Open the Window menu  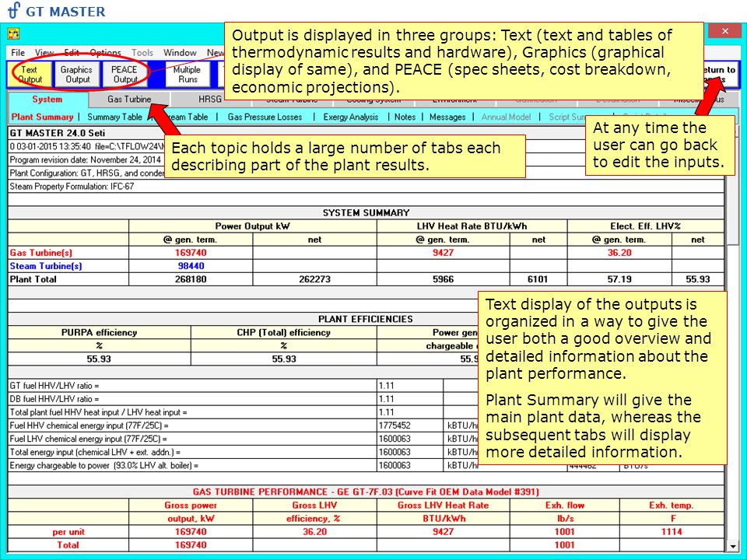pyautogui.click(x=180, y=52)
